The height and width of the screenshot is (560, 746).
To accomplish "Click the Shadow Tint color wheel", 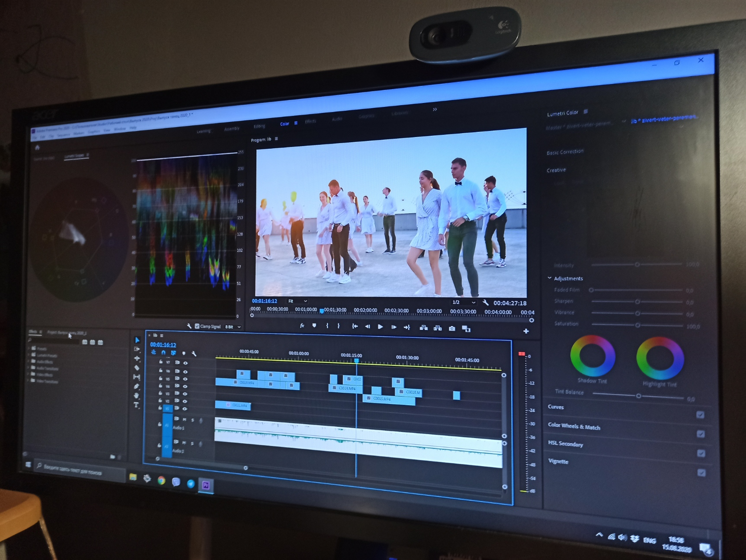I will [592, 355].
